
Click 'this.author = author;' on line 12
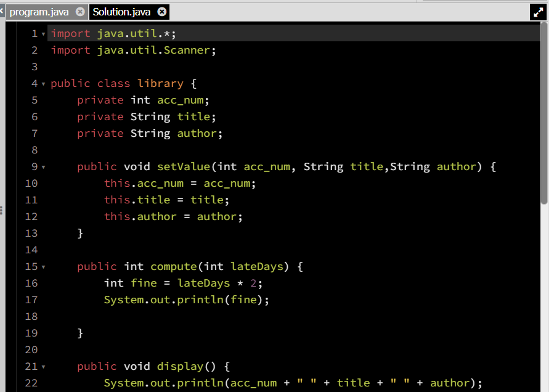pyautogui.click(x=173, y=217)
